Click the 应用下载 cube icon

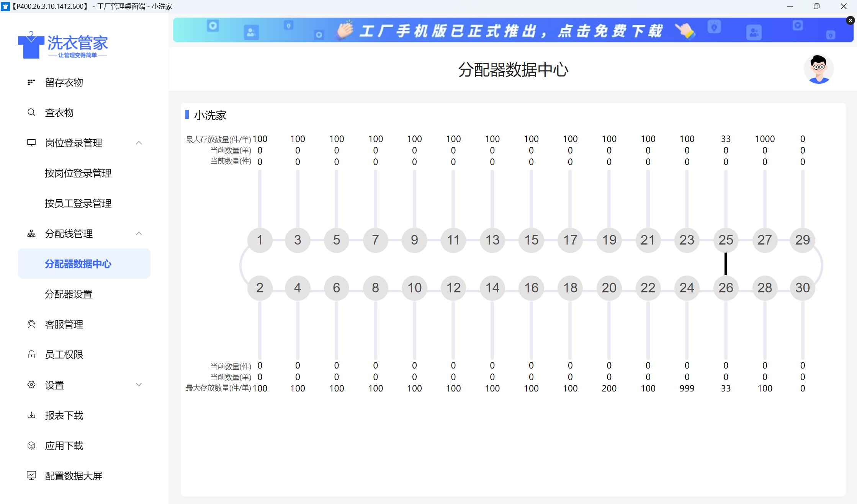click(31, 445)
